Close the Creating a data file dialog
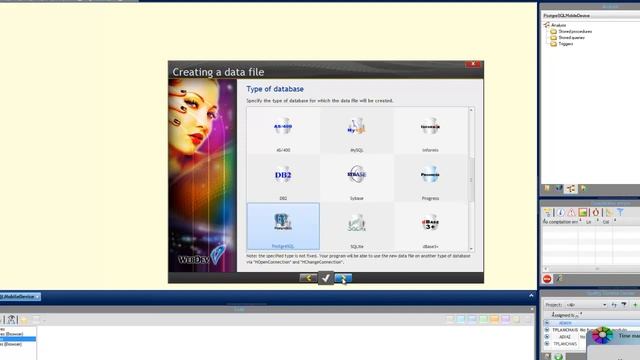 coord(473,64)
